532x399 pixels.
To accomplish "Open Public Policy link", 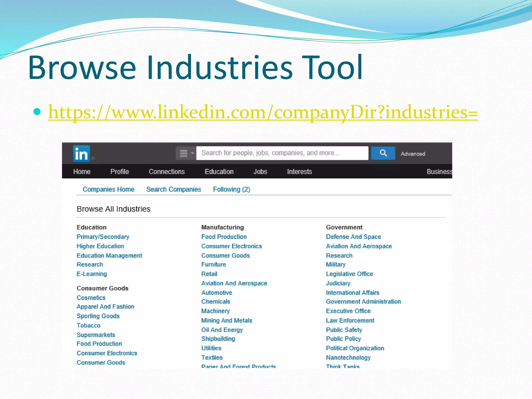I will (x=343, y=339).
